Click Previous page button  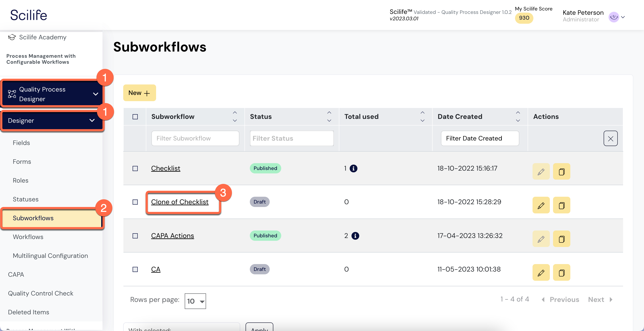[560, 299]
